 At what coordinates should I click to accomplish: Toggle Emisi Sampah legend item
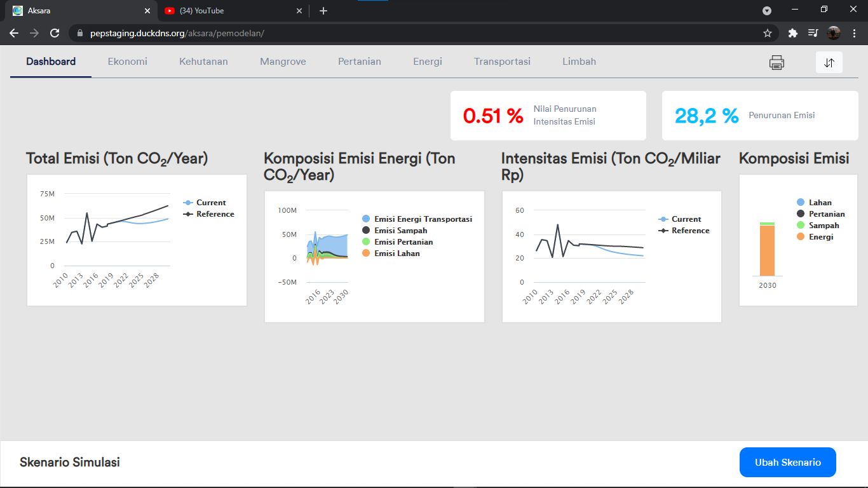(394, 231)
